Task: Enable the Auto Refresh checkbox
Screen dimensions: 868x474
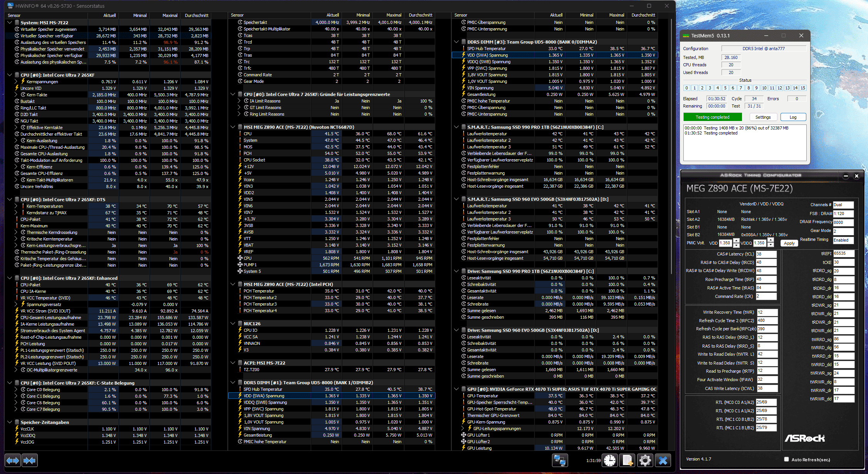Action: [x=786, y=459]
